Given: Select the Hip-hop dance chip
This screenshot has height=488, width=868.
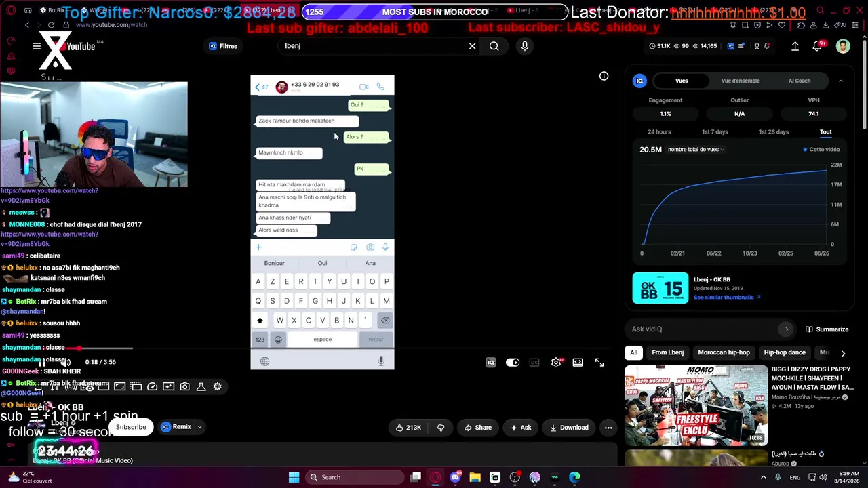Looking at the screenshot, I should point(785,352).
